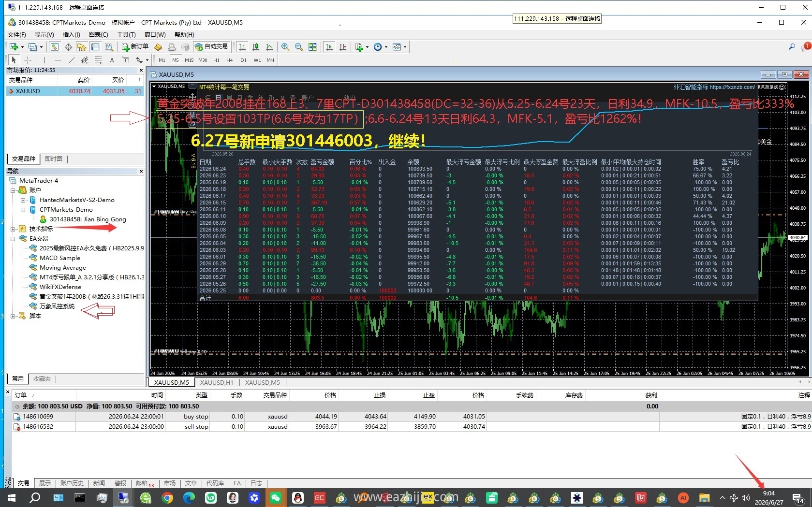Collapse the CPTMarkets-Demo node
Image resolution: width=812 pixels, height=507 pixels.
coord(23,210)
